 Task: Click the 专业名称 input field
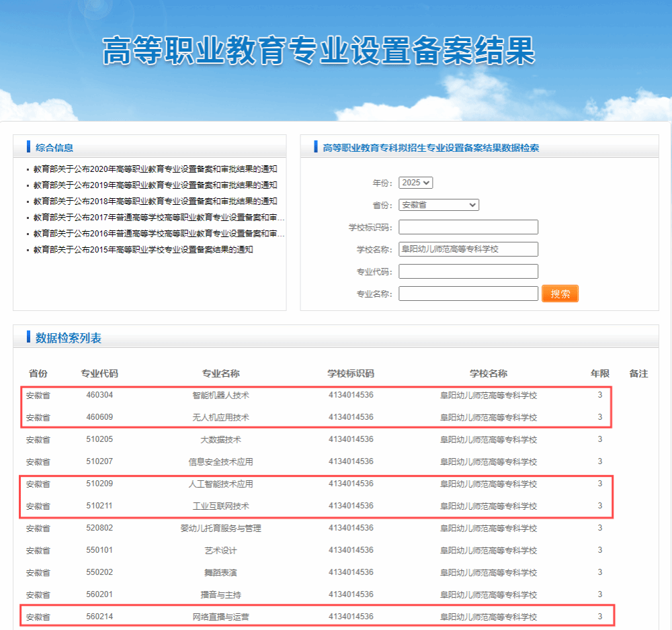[468, 294]
